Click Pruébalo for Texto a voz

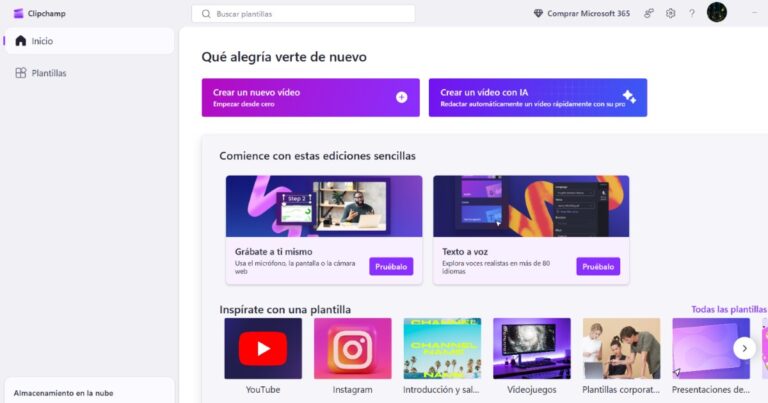(598, 266)
